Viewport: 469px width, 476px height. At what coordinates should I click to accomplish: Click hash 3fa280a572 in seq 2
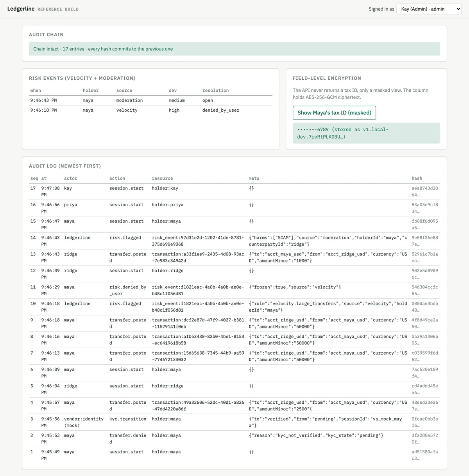coord(425,439)
